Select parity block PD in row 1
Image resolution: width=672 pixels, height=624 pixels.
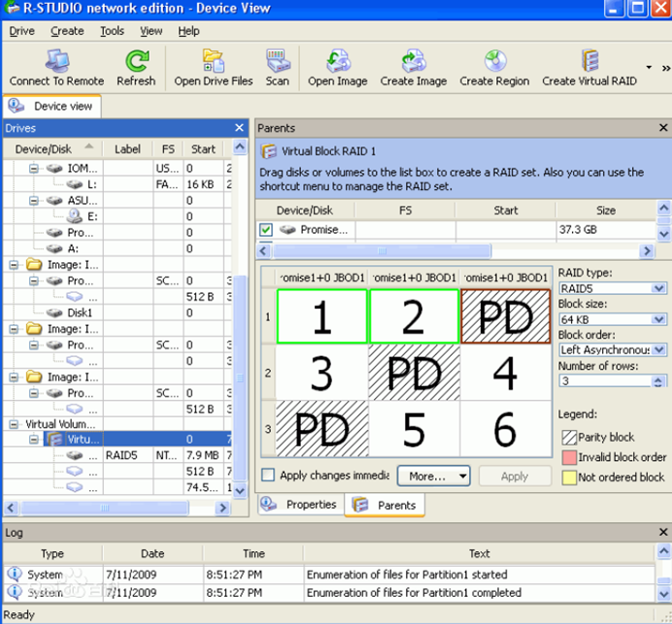point(506,316)
